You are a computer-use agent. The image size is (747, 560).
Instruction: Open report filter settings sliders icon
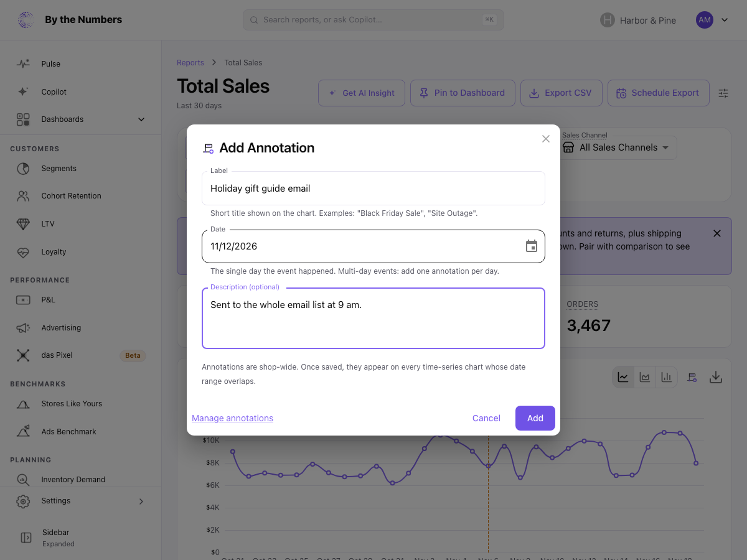coord(723,93)
